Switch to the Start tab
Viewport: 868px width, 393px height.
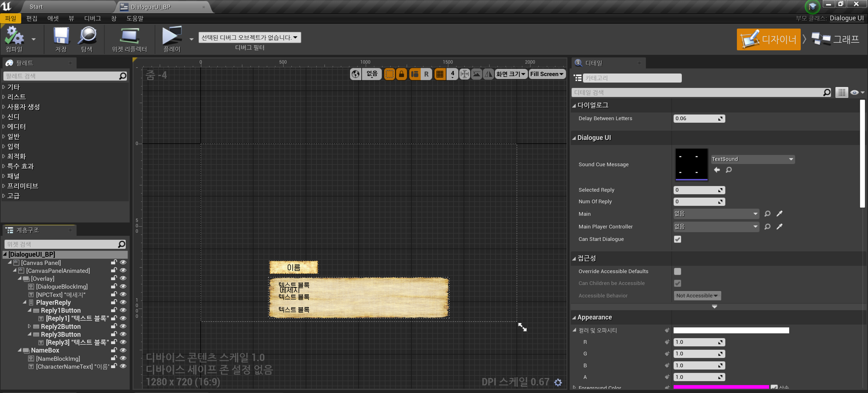(36, 7)
